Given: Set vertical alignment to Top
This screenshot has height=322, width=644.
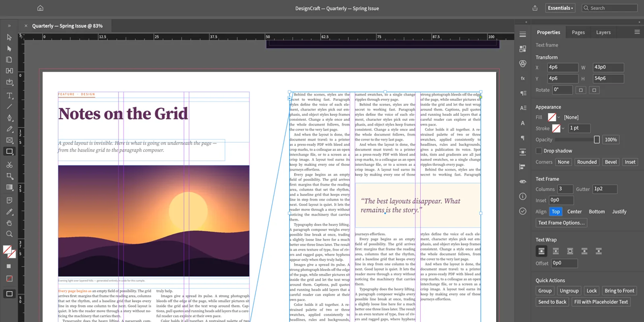Looking at the screenshot, I should [x=555, y=211].
